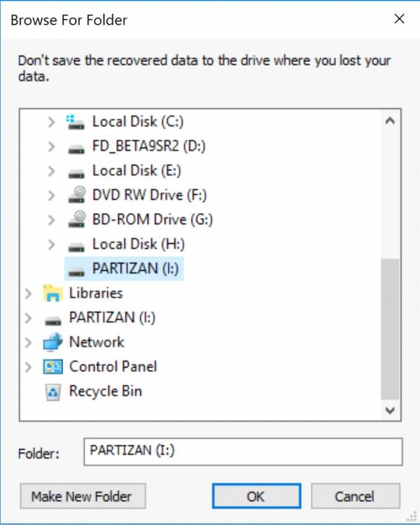The height and width of the screenshot is (525, 420).
Task: Click the Network icon
Action: coord(52,342)
